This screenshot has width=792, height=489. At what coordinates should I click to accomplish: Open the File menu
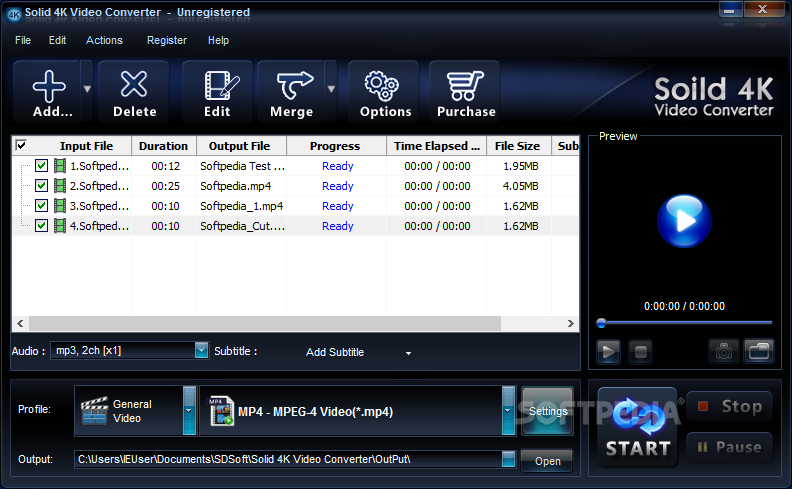(x=23, y=40)
